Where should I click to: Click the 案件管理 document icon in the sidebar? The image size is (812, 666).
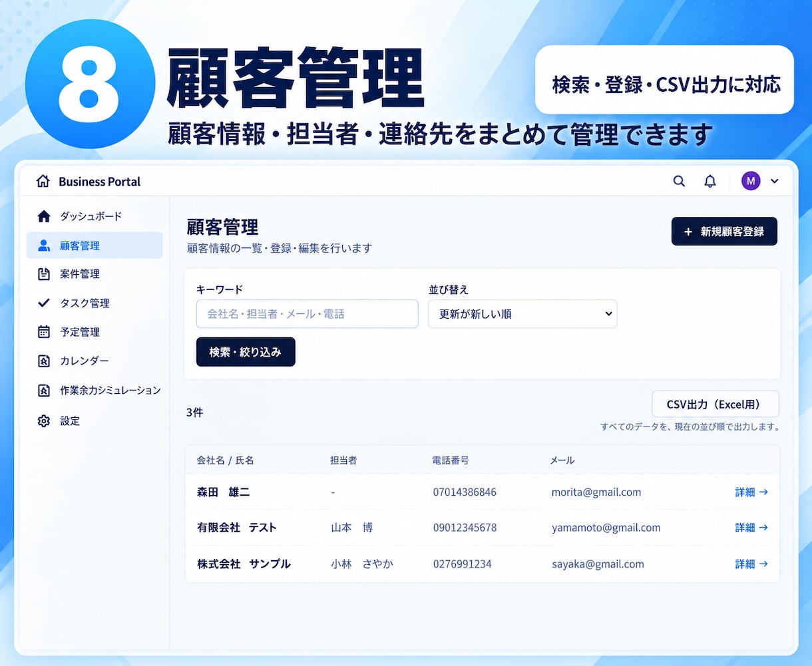pos(44,274)
